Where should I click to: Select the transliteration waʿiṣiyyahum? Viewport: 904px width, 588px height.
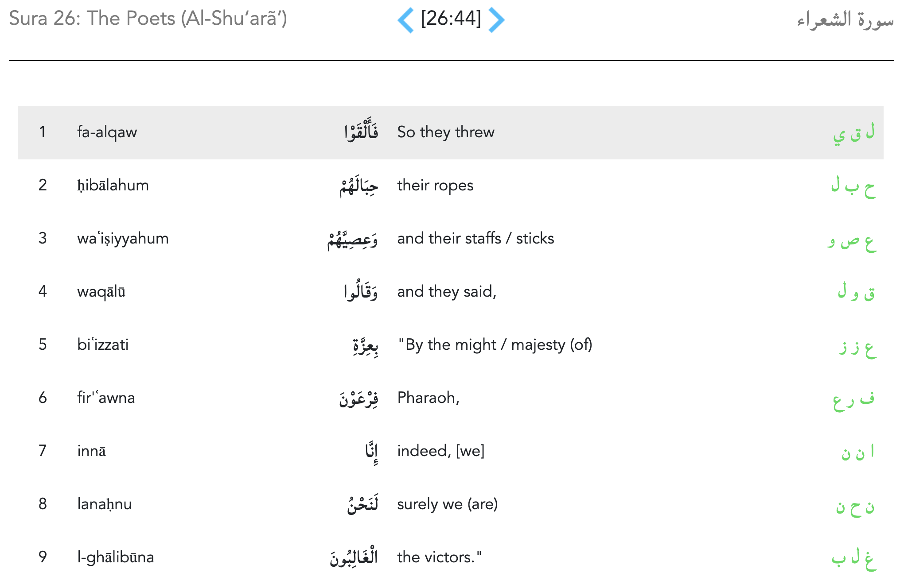[123, 238]
